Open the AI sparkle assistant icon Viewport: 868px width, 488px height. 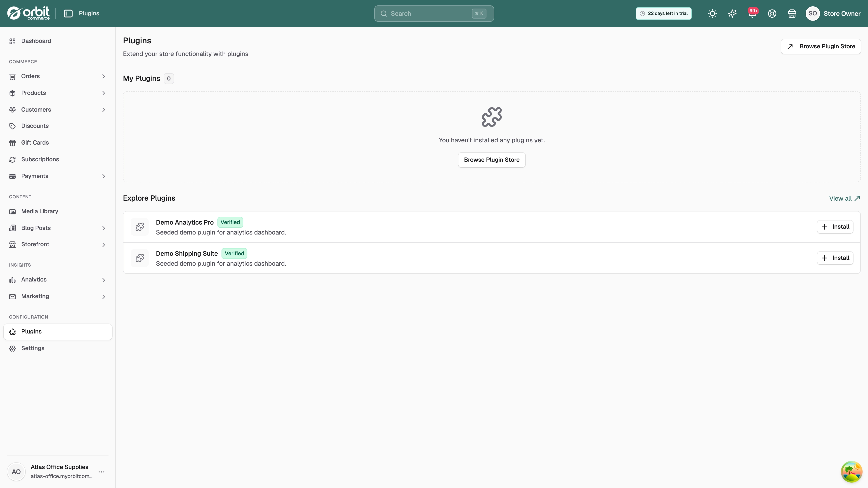pyautogui.click(x=732, y=14)
